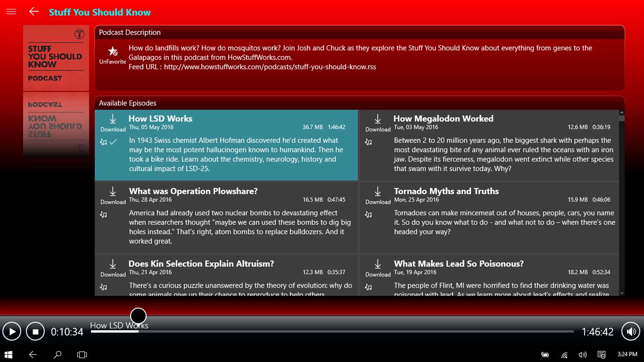Click the battery tray icon

coord(545,355)
